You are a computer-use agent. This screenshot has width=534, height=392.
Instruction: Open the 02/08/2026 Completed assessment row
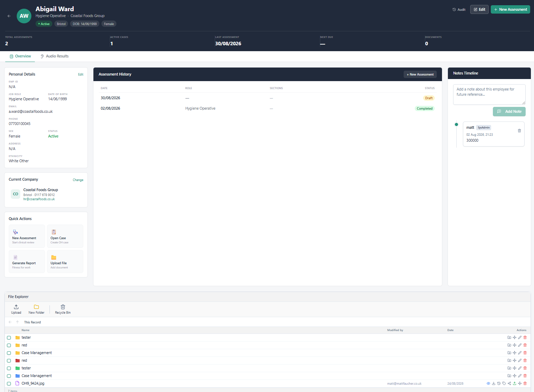267,108
